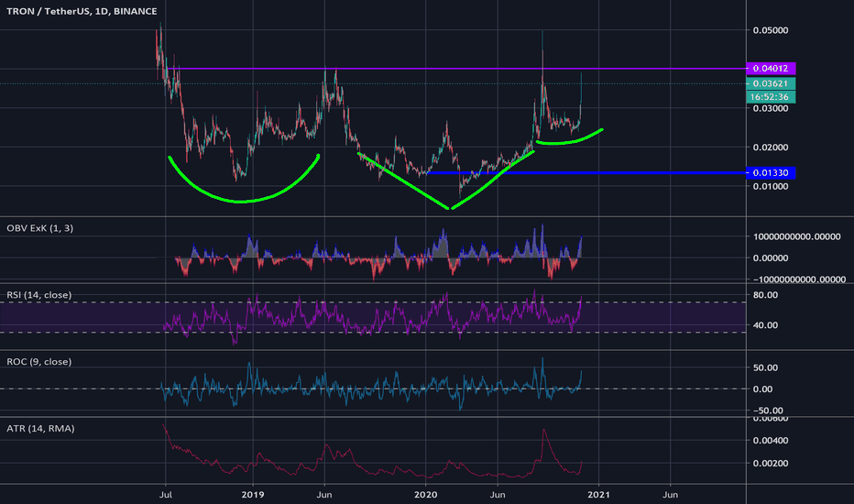Viewport: 854px width, 504px height.
Task: Click the ROC −50.00 axis value
Action: 767,411
